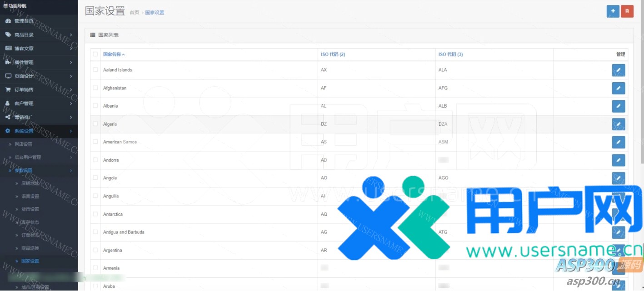Edit the Aaland Islands country entry
This screenshot has width=644, height=291.
click(x=618, y=70)
